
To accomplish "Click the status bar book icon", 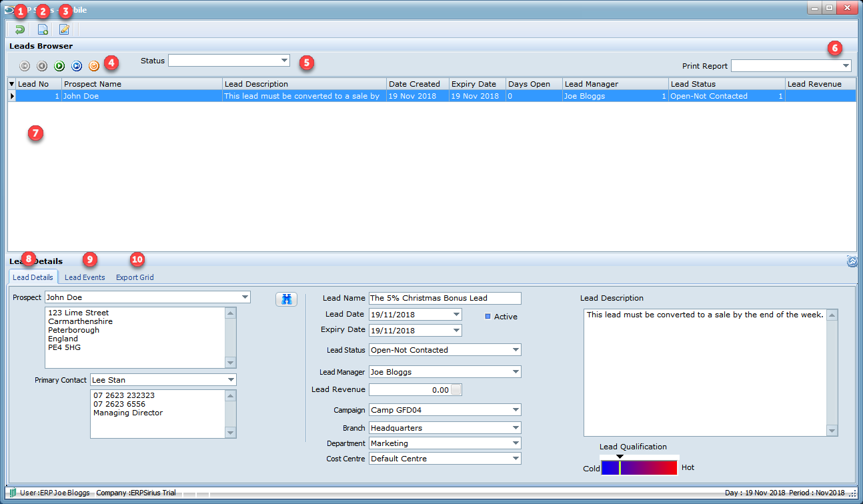I will click(13, 493).
